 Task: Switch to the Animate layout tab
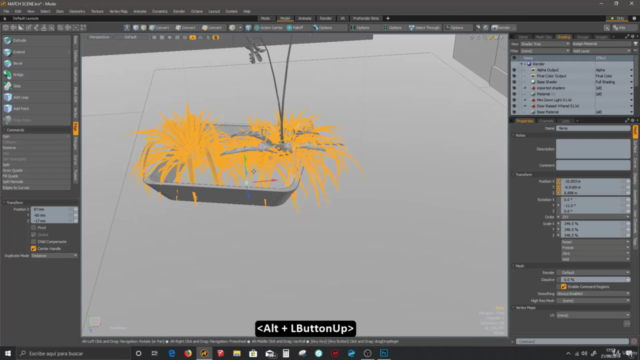click(305, 18)
